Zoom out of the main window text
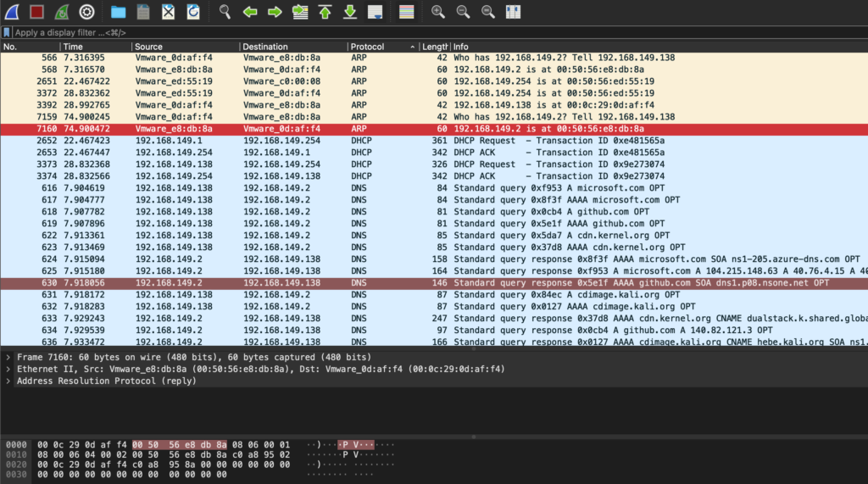Viewport: 868px width, 484px height. coord(463,12)
